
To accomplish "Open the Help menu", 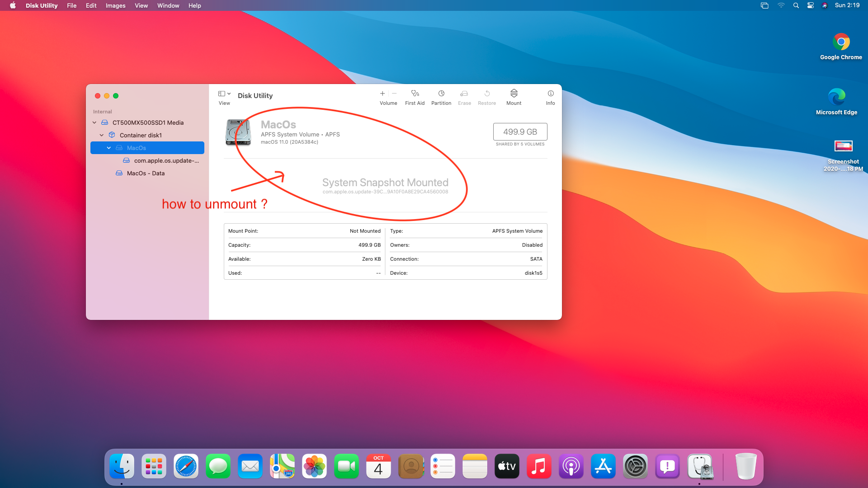I will pos(194,5).
